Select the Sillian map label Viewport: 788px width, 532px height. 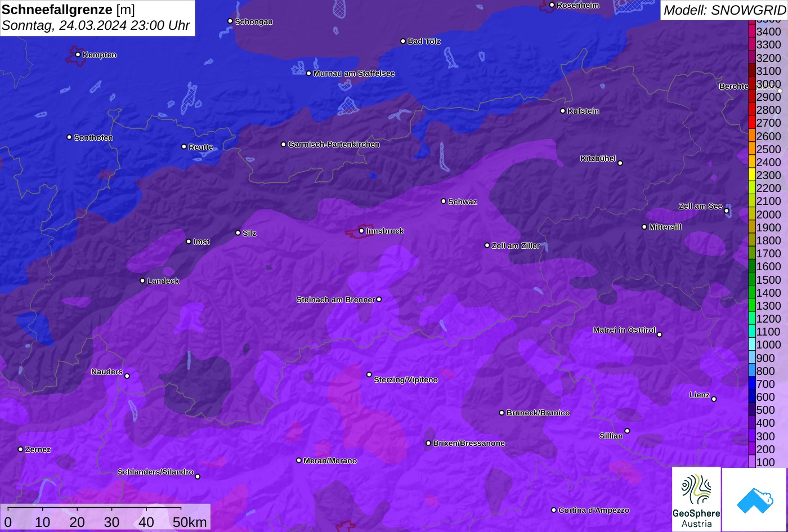tap(611, 436)
